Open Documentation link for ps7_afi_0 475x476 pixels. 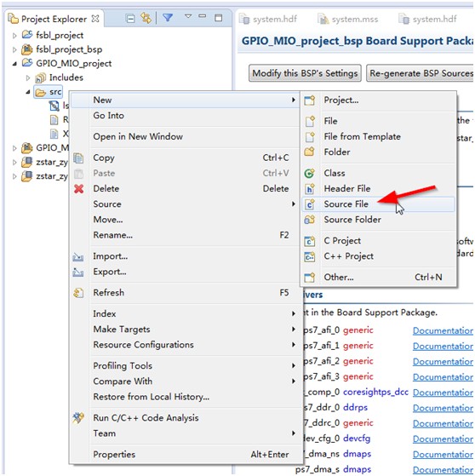(x=443, y=331)
